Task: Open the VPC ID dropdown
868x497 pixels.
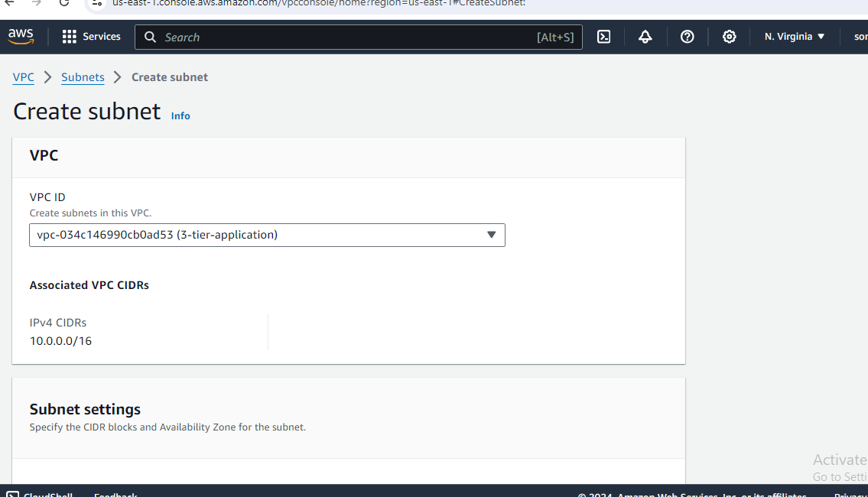Action: tap(267, 235)
